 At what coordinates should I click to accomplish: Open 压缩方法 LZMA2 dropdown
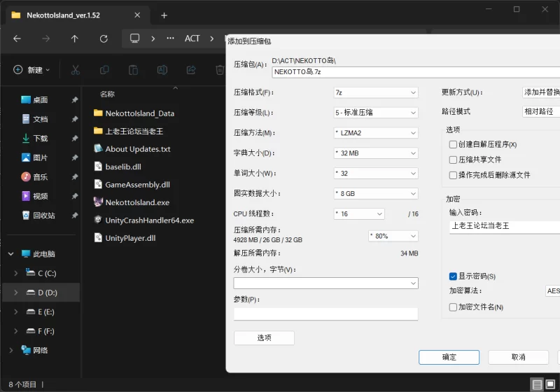(376, 133)
